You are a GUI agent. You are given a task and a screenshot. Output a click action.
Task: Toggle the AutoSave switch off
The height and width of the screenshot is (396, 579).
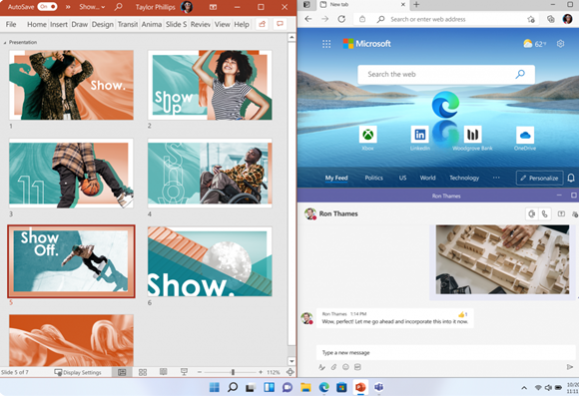pos(47,7)
